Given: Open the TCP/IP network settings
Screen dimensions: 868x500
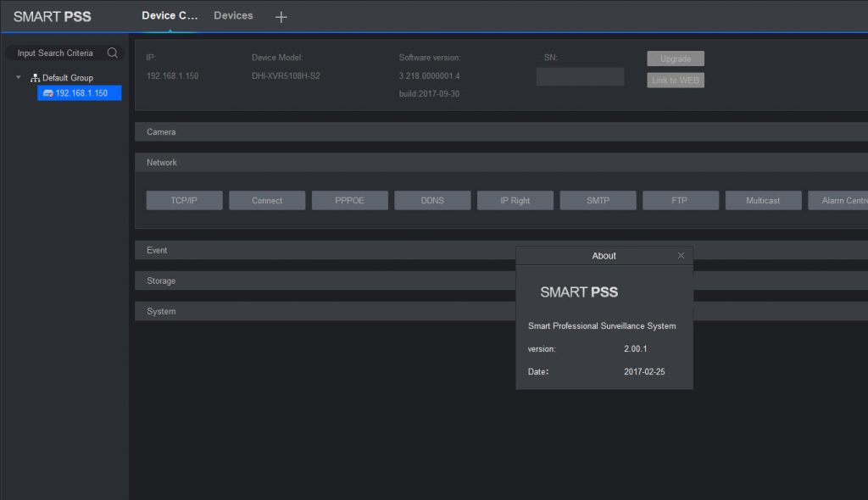Looking at the screenshot, I should pyautogui.click(x=184, y=201).
